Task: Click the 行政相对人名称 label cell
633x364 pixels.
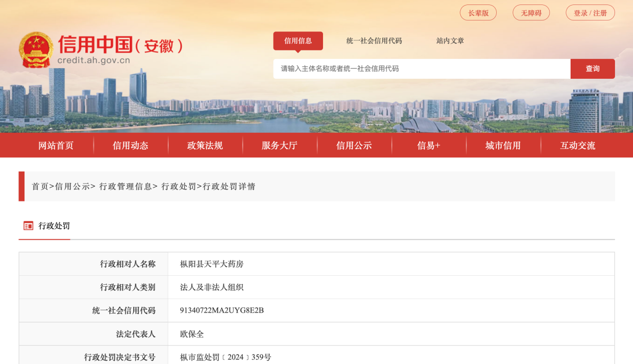Action: click(x=93, y=264)
